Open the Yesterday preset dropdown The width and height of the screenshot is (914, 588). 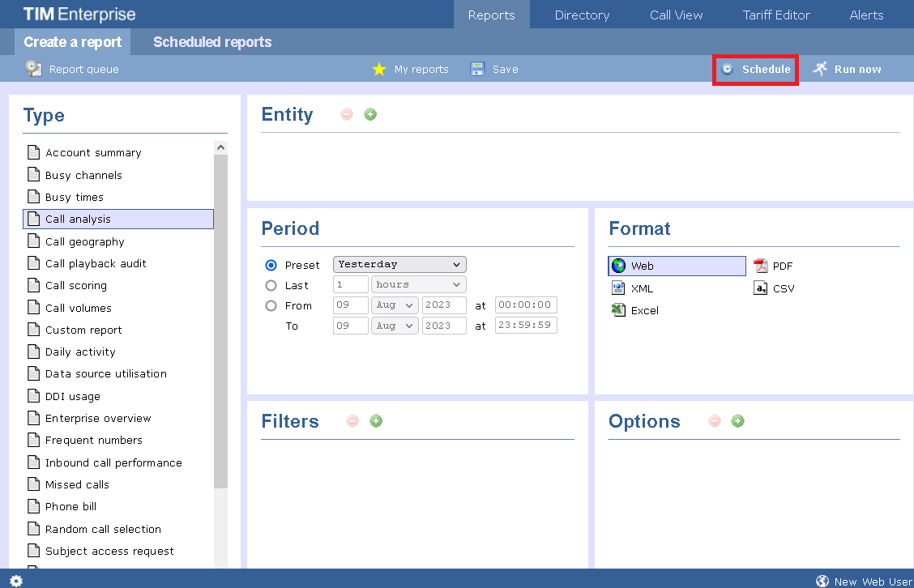(399, 264)
